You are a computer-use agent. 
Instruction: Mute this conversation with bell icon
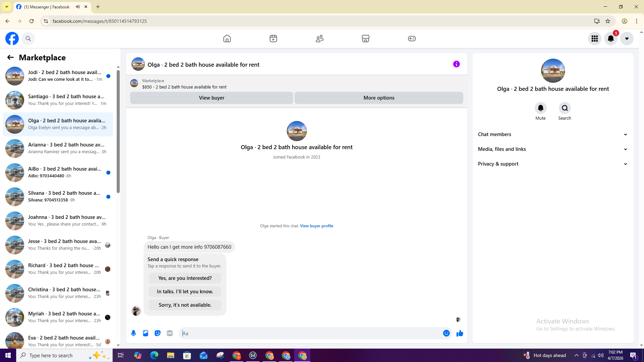pos(540,108)
